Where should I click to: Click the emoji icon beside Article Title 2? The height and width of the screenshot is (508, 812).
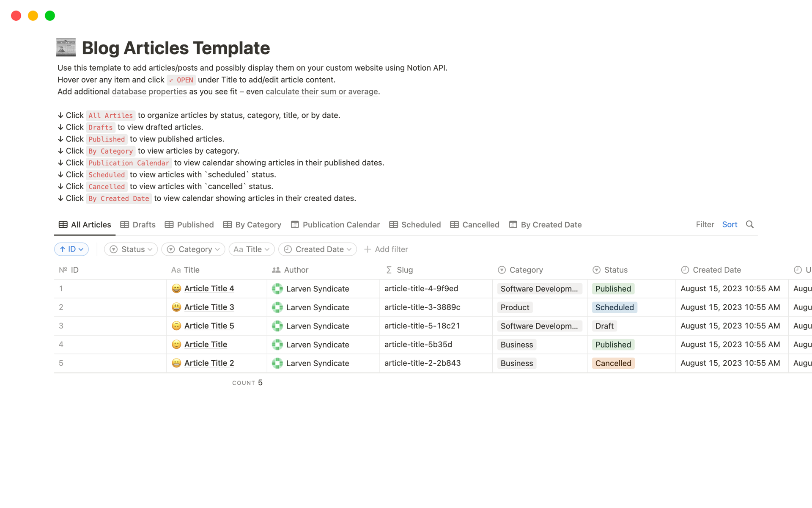click(176, 363)
